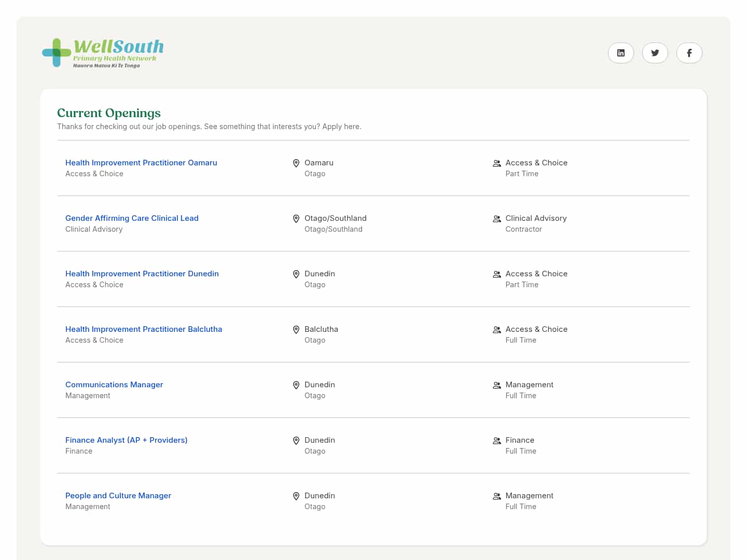This screenshot has width=747, height=560.
Task: Click Finance department text above Full Time
Action: click(x=520, y=440)
